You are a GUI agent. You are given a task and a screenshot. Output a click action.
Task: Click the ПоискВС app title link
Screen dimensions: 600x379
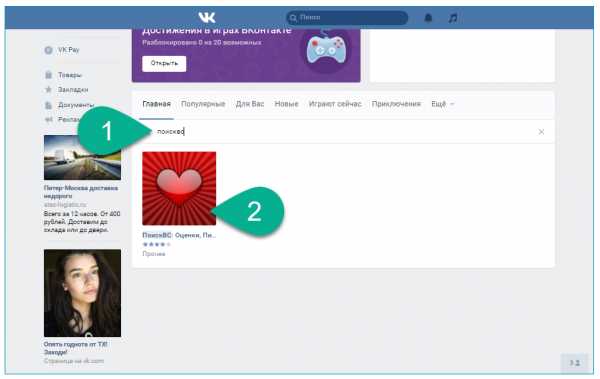coord(179,235)
